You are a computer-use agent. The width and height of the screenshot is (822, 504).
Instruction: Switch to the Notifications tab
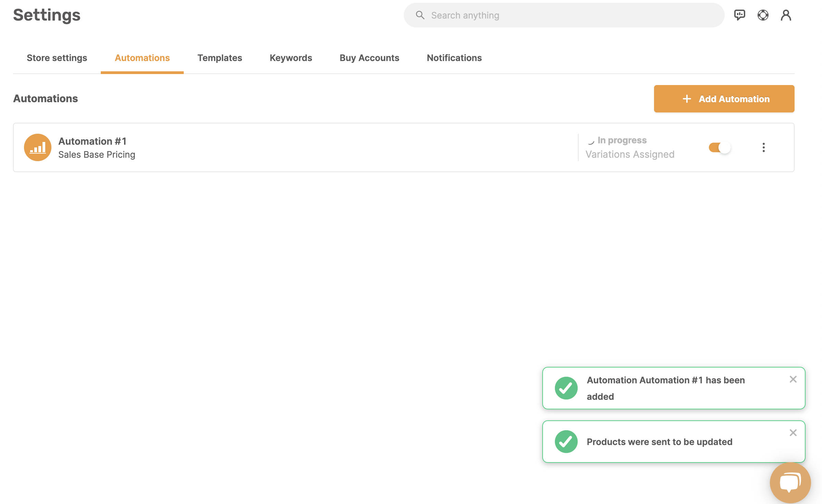point(454,58)
